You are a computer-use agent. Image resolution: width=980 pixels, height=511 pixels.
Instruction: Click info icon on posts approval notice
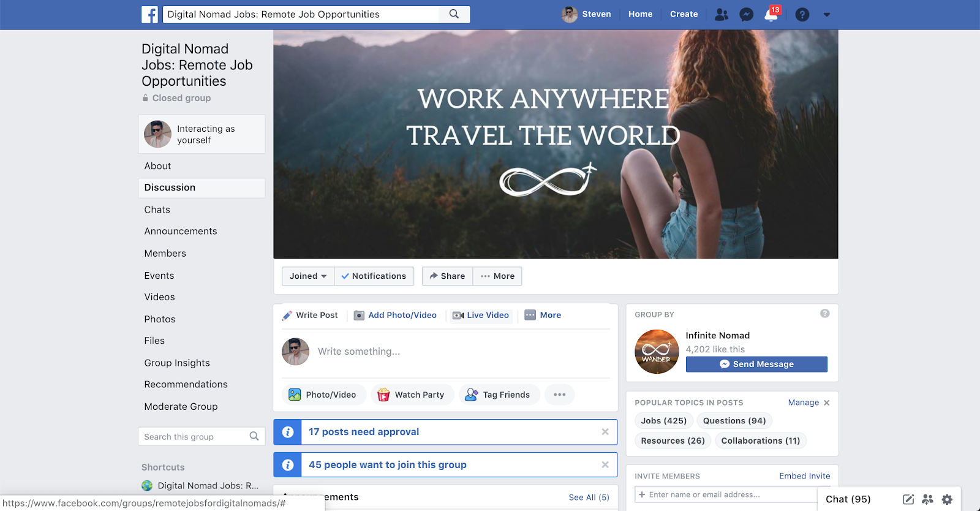(x=287, y=432)
